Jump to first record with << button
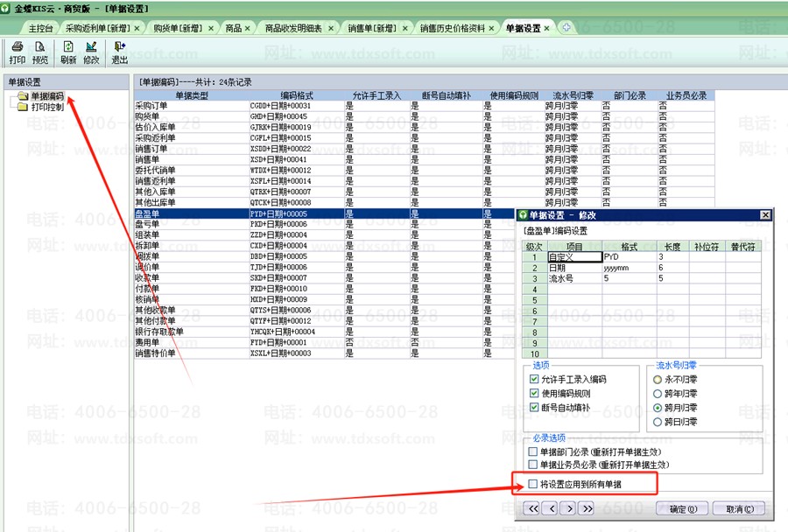This screenshot has height=532, width=788. [x=531, y=508]
